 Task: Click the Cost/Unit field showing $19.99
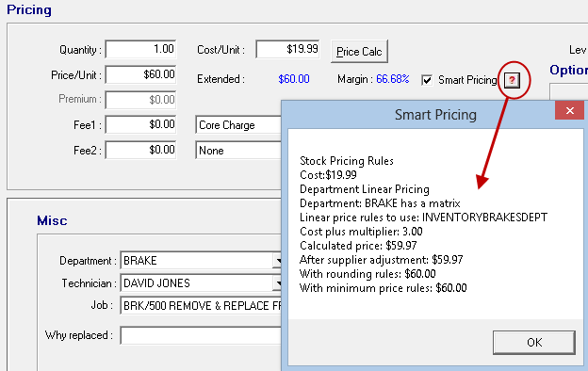pyautogui.click(x=287, y=49)
